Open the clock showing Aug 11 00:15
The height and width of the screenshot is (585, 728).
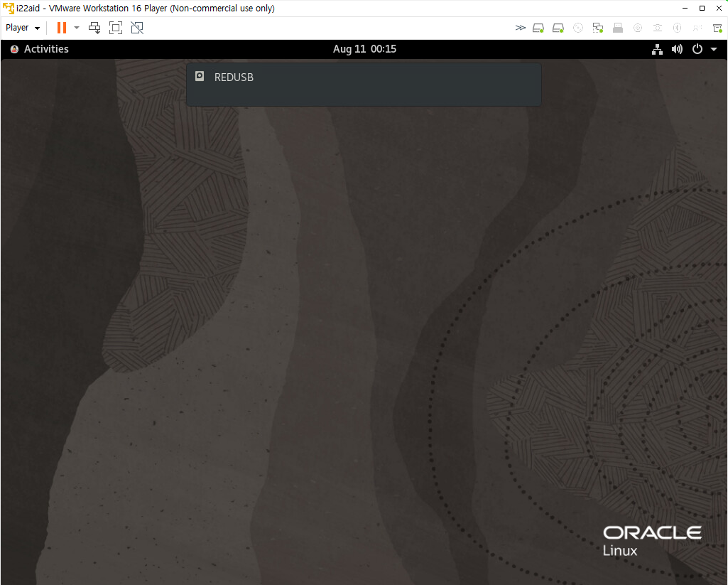tap(364, 49)
